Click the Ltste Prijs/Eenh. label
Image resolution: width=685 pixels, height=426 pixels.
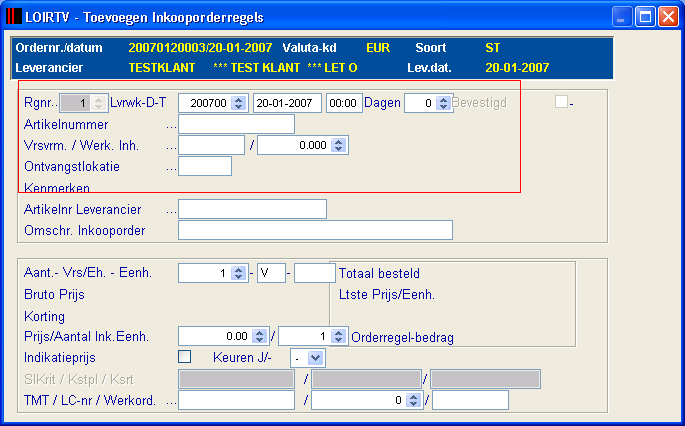click(387, 295)
